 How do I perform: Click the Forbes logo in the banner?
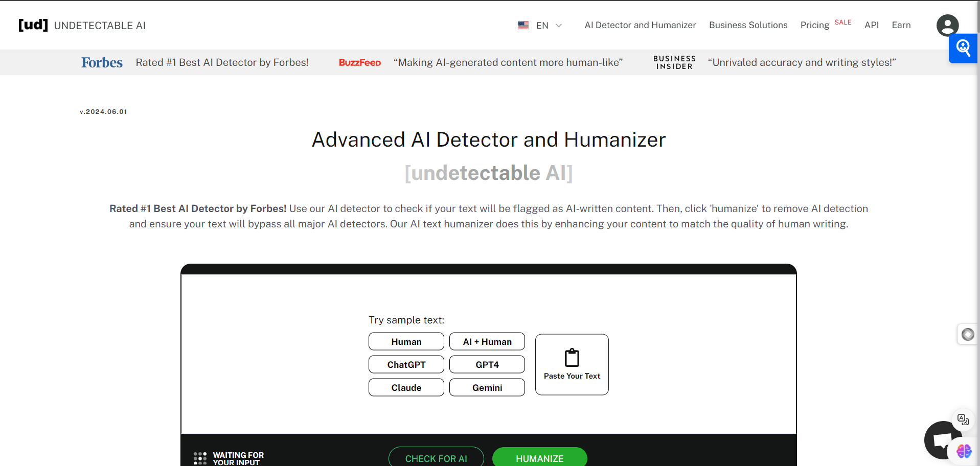[102, 62]
